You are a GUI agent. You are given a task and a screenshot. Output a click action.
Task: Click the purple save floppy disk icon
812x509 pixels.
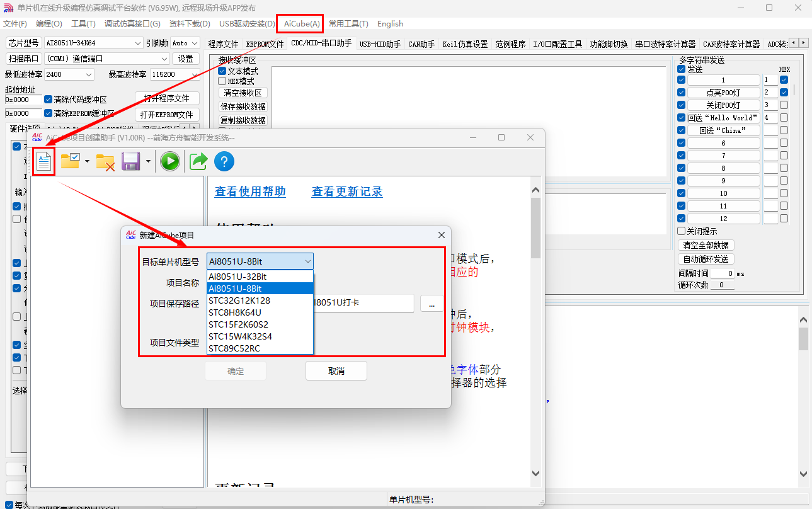tap(131, 162)
